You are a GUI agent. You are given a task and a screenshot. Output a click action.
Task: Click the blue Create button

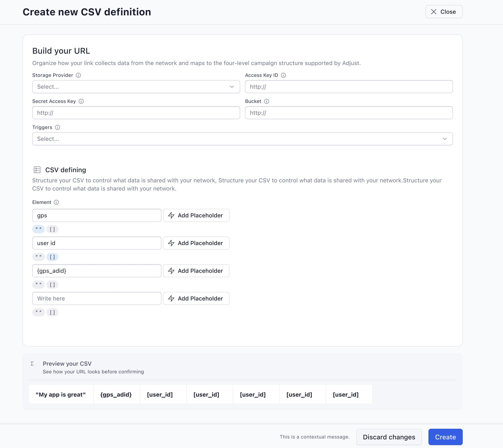coord(445,437)
